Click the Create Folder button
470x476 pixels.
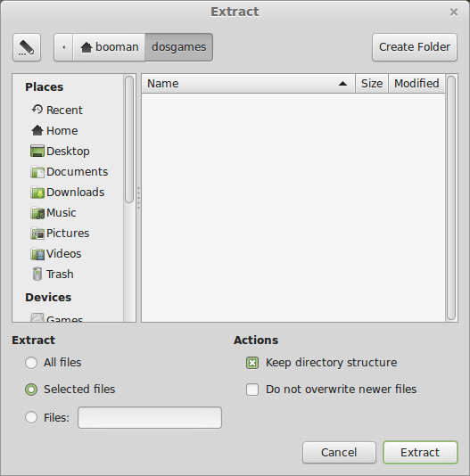click(x=415, y=47)
